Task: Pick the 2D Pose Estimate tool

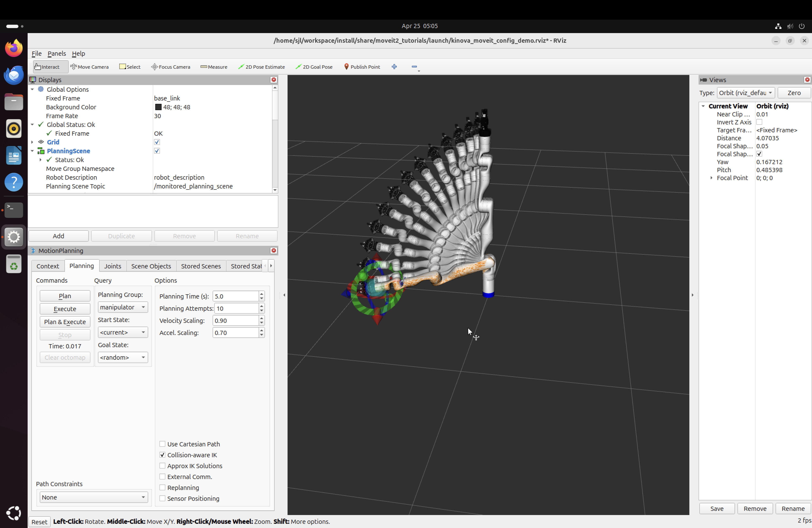Action: click(261, 67)
